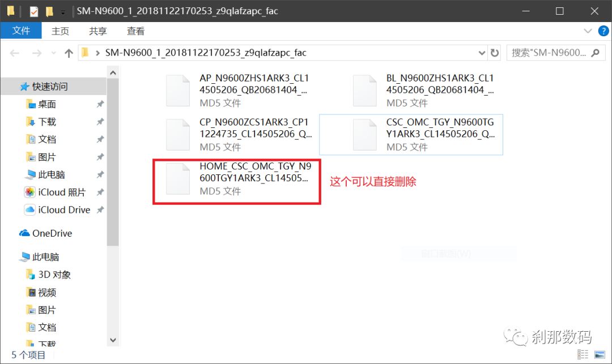
Task: Switch to large icons view in status bar
Action: click(x=600, y=354)
